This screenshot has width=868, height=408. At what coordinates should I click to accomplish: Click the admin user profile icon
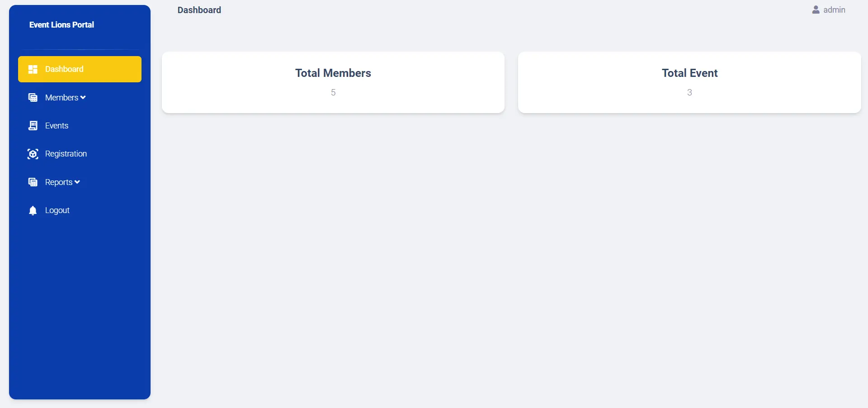[x=816, y=10]
